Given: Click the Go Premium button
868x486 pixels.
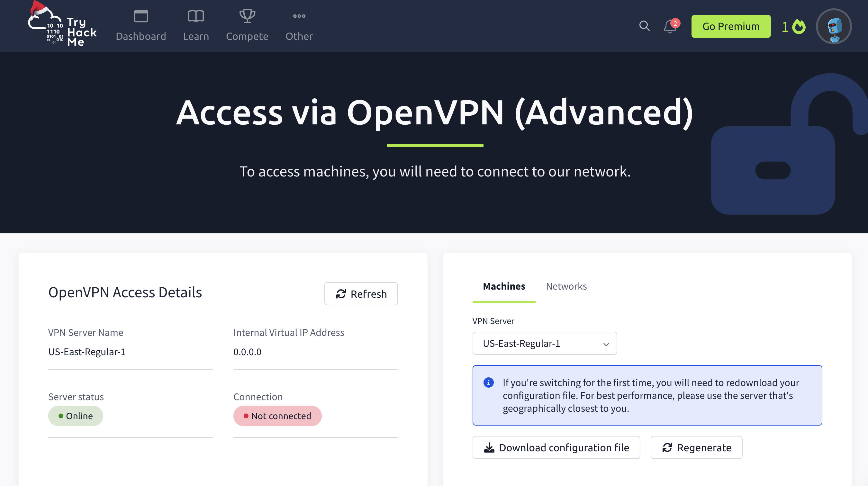Looking at the screenshot, I should coord(731,26).
